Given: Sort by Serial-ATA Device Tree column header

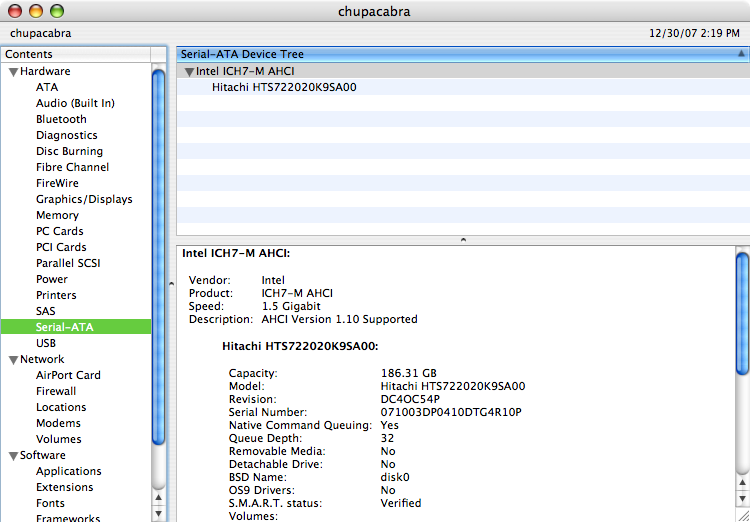Looking at the screenshot, I should [463, 54].
